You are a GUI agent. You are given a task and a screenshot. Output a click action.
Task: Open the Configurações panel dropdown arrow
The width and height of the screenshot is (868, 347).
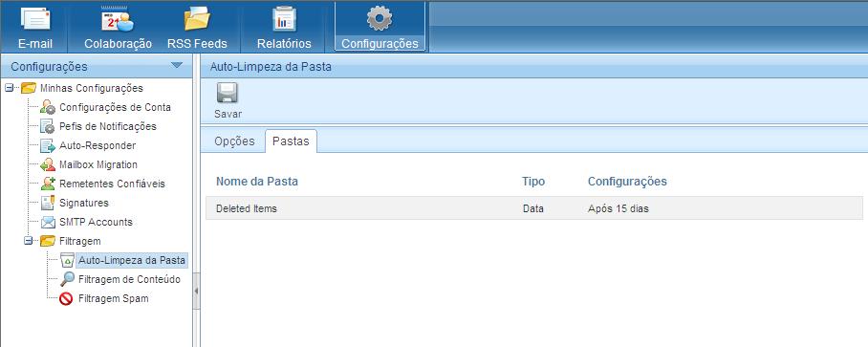click(177, 65)
